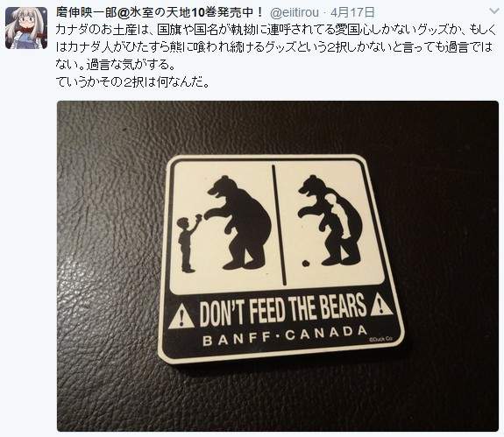
Task: Click the left warning triangle on magnet
Action: click(181, 315)
